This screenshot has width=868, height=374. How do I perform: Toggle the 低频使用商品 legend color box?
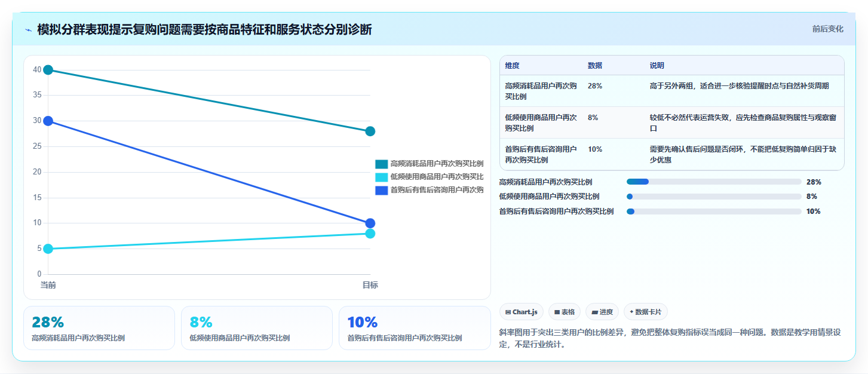pyautogui.click(x=381, y=177)
